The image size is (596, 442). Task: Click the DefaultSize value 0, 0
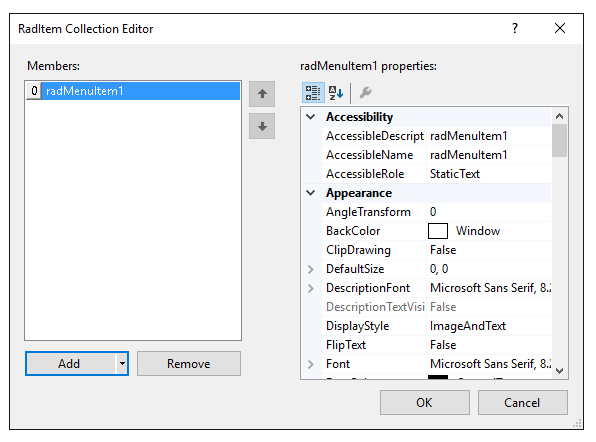(x=439, y=269)
